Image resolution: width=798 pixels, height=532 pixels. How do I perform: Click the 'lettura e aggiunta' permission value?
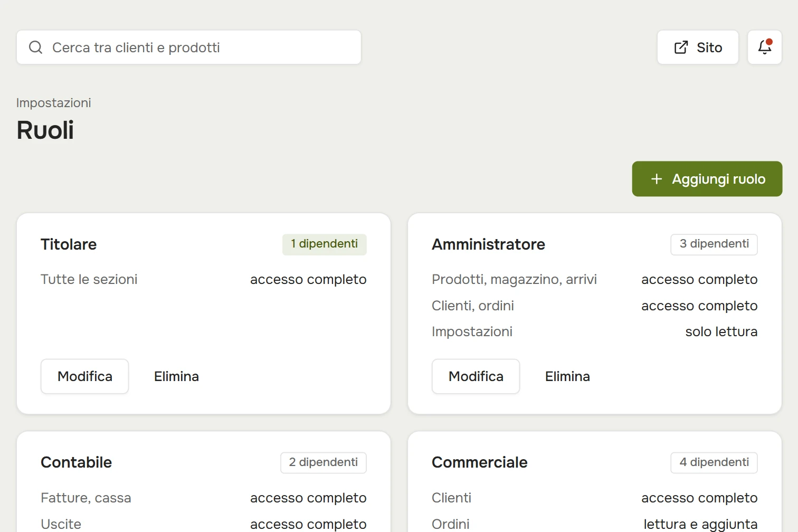(x=701, y=524)
